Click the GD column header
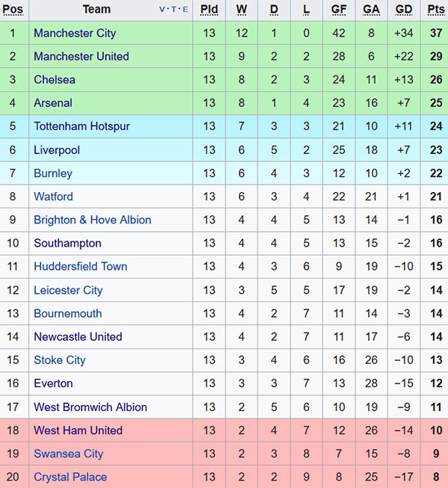Image resolution: width=448 pixels, height=488 pixels. pos(404,10)
